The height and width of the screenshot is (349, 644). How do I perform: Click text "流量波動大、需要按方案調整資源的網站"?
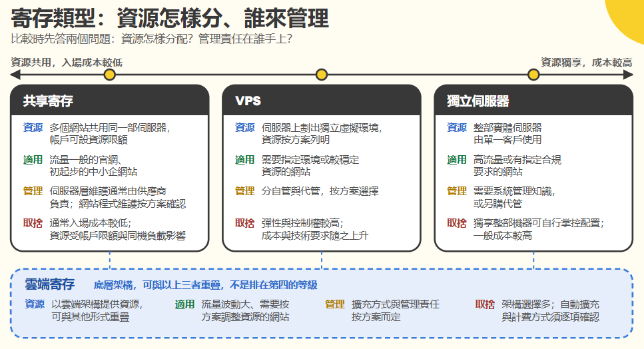point(245,311)
